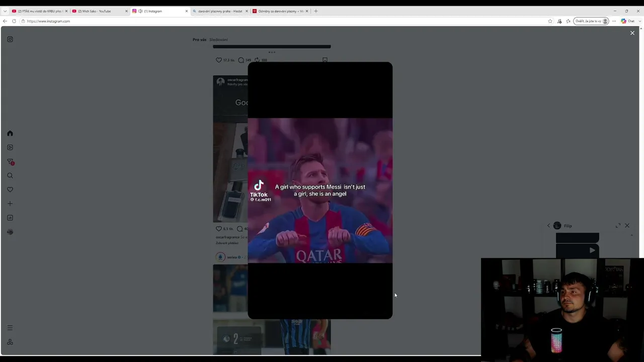This screenshot has width=644, height=362.
Task: Open Messages with the unread badge
Action: point(10,162)
